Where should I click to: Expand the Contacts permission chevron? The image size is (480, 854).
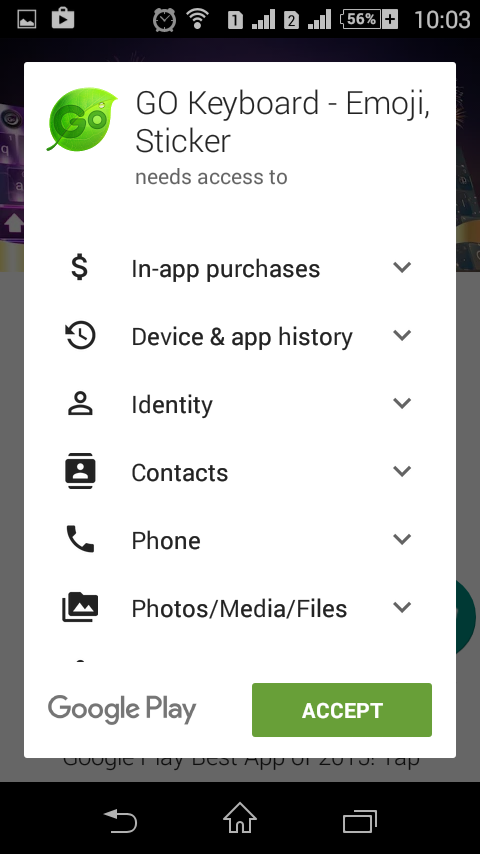coord(402,471)
